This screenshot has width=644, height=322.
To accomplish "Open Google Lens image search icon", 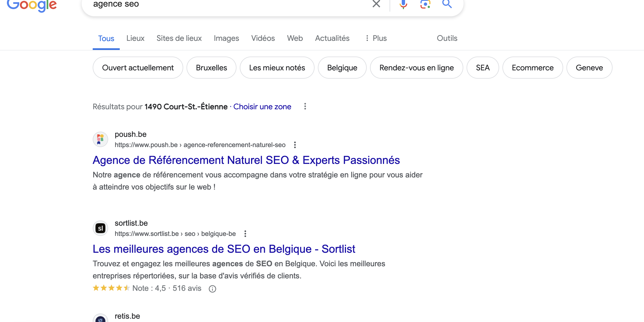I will pos(425,4).
